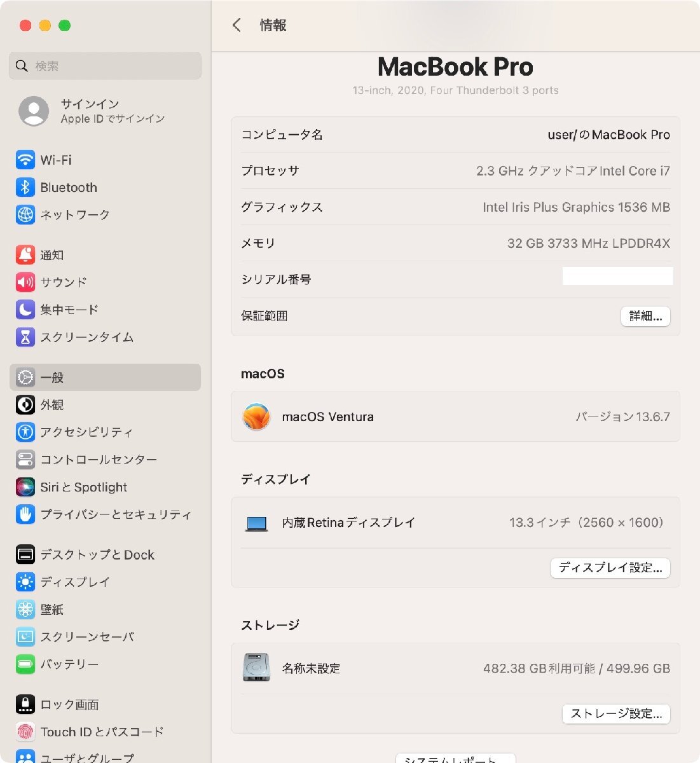700x763 pixels.
Task: Click the 情報 page title
Action: (273, 25)
